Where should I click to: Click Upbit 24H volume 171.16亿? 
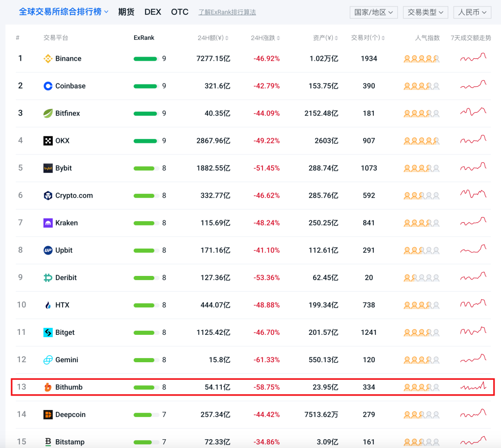pos(215,250)
